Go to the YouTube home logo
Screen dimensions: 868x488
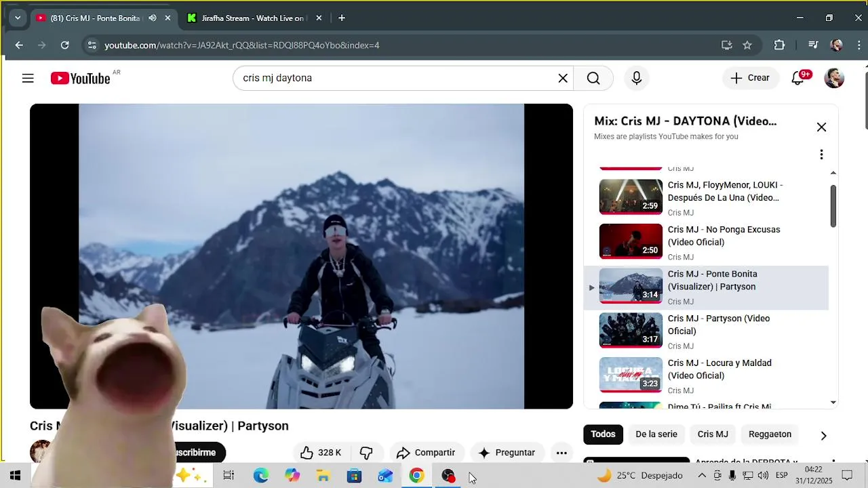(x=81, y=79)
